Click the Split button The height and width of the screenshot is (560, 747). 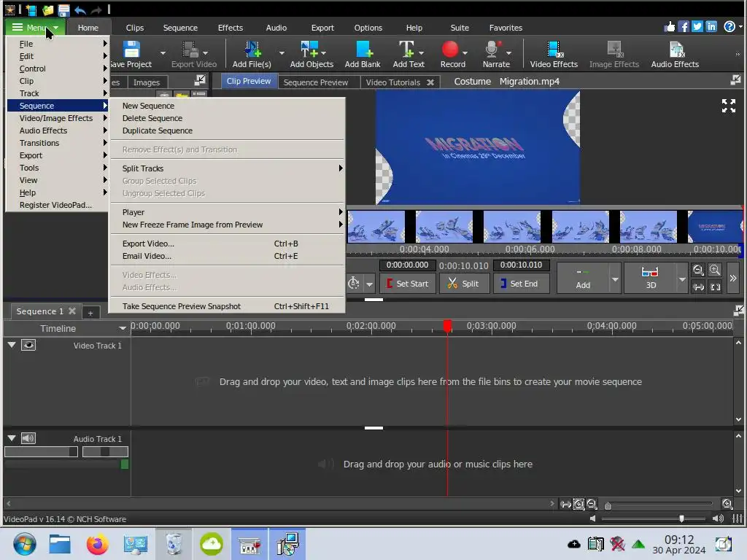pos(465,284)
